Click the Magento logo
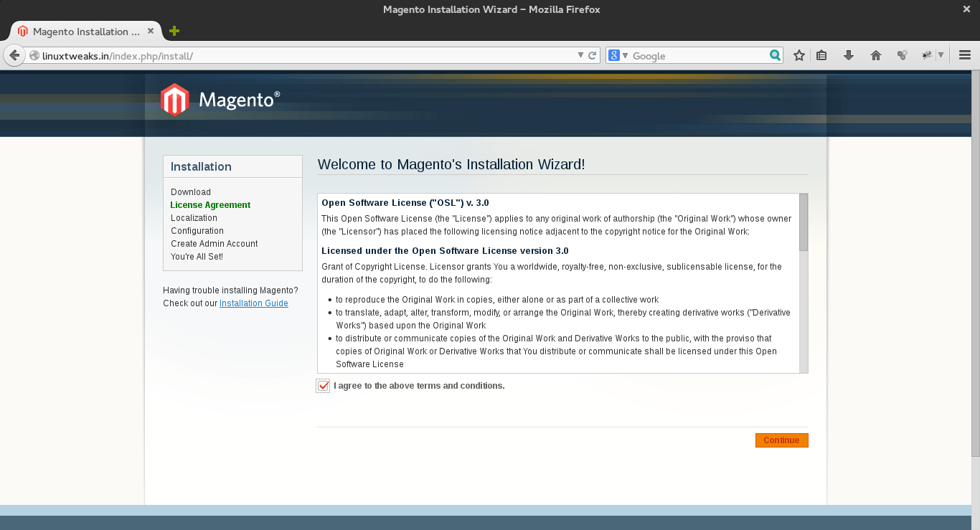980x530 pixels. 220,100
